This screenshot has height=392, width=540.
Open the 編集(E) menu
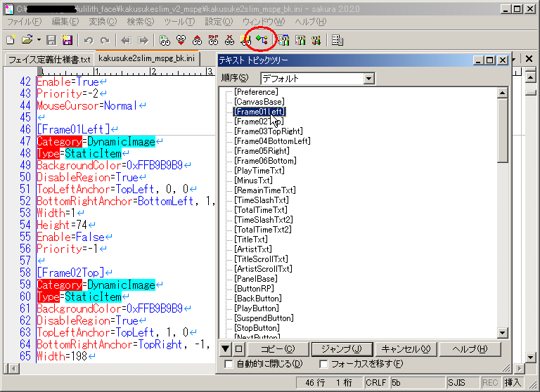click(x=65, y=22)
